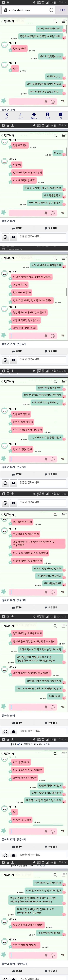The image size is (68, 980).
Task: Open the 좋아요 22개 likes list
Action: click(8, 110)
